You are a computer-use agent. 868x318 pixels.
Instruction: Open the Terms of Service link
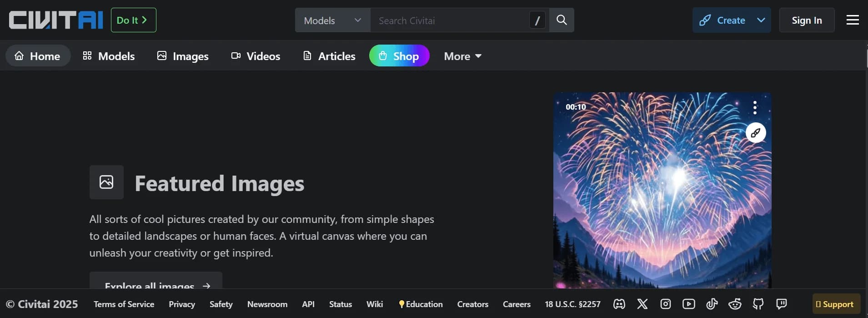124,304
